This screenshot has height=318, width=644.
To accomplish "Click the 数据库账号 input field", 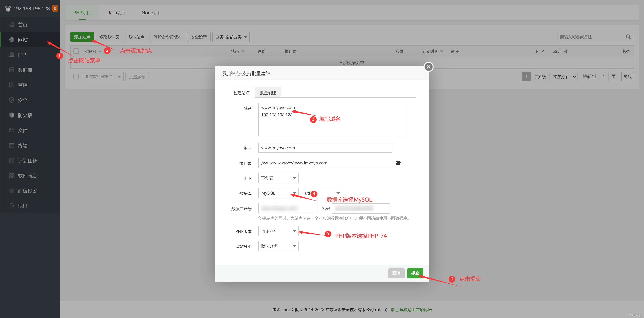I will 287,208.
